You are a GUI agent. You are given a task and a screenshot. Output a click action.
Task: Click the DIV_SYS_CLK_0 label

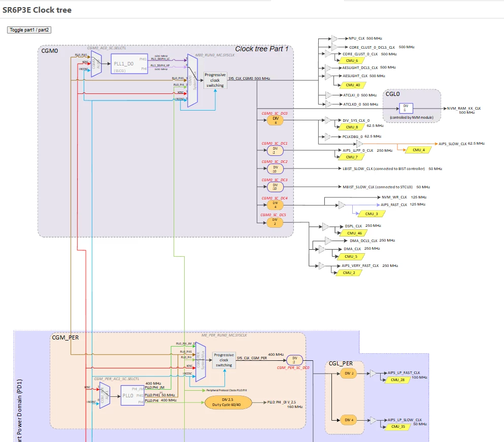click(356, 121)
